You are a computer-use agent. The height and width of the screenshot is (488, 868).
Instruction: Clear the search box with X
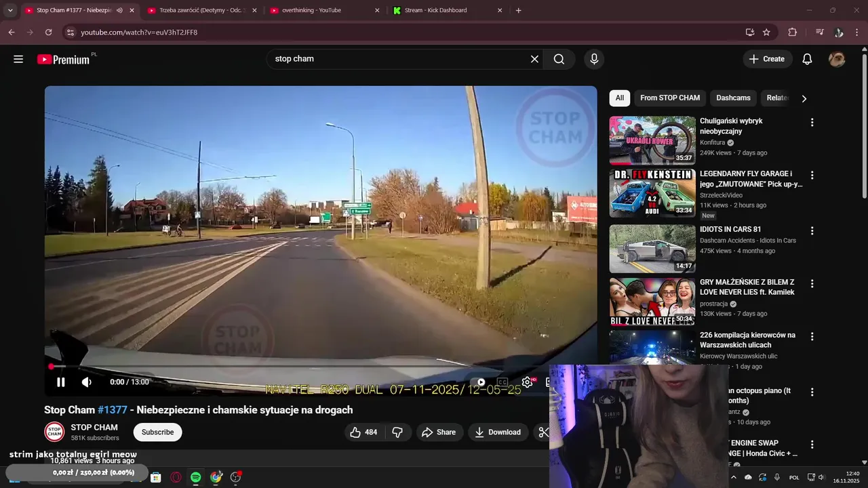[x=534, y=59]
